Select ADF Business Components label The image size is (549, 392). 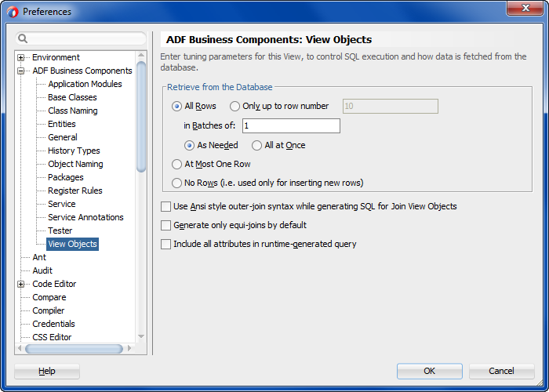pos(82,71)
